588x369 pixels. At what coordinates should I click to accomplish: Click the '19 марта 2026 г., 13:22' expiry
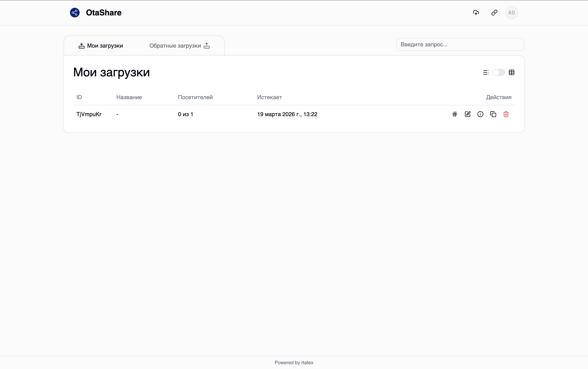click(x=287, y=114)
